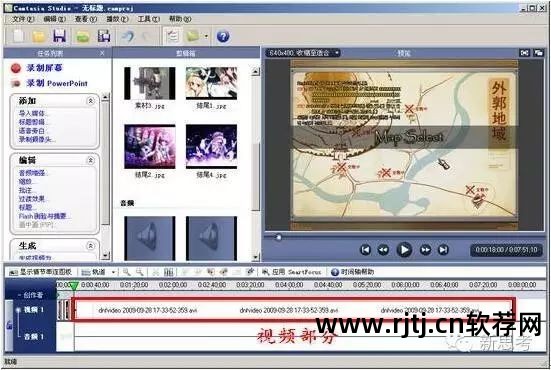Open project using yellow folder icon
551x370 pixels.
pyautogui.click(x=39, y=36)
